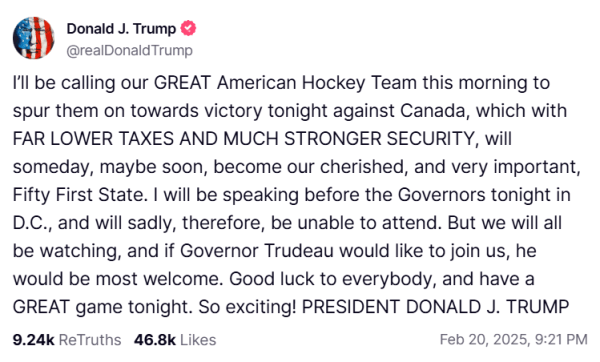
Task: Click the word Canada in the post
Action: point(432,111)
